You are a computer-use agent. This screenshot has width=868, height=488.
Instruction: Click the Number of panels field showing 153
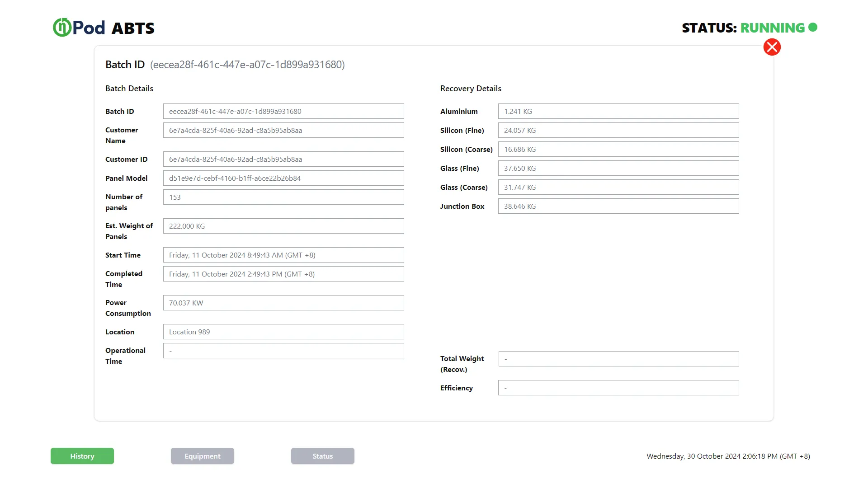(283, 197)
